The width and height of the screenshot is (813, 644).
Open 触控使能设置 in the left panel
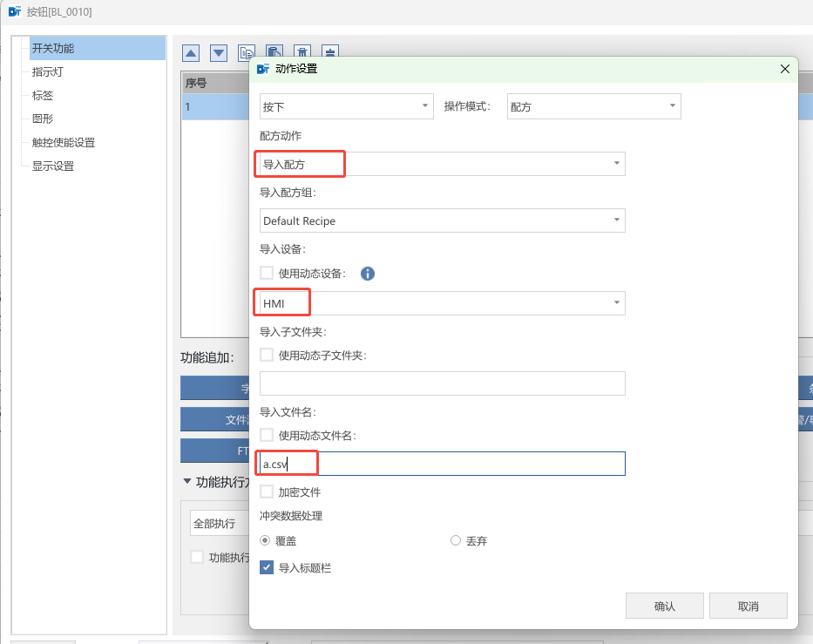pos(63,142)
